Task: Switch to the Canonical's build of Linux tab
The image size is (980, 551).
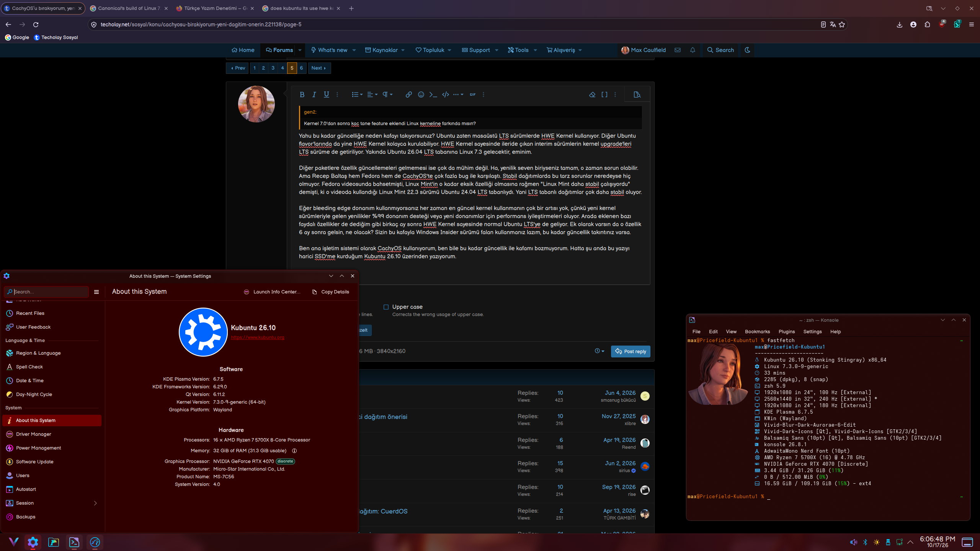Action: [x=129, y=8]
